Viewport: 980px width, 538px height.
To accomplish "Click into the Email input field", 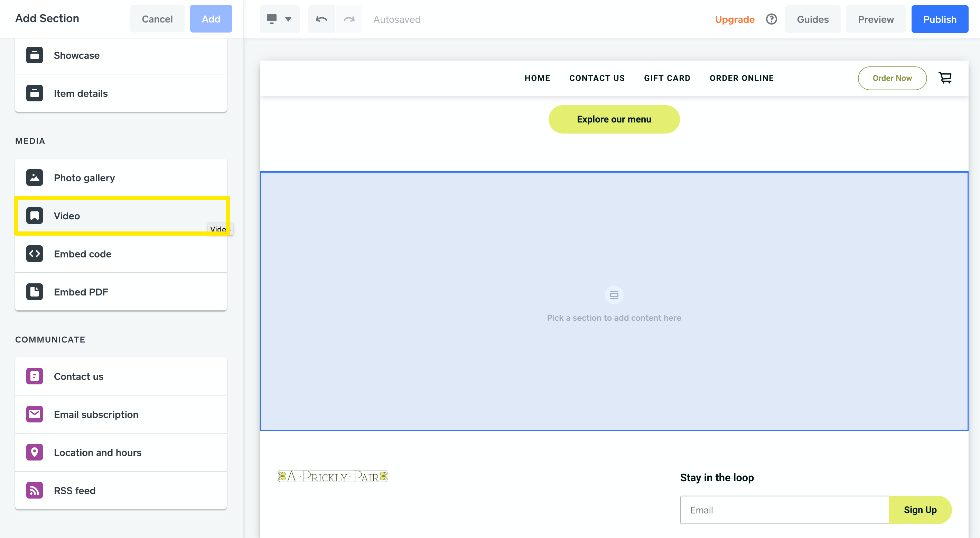I will tap(784, 510).
